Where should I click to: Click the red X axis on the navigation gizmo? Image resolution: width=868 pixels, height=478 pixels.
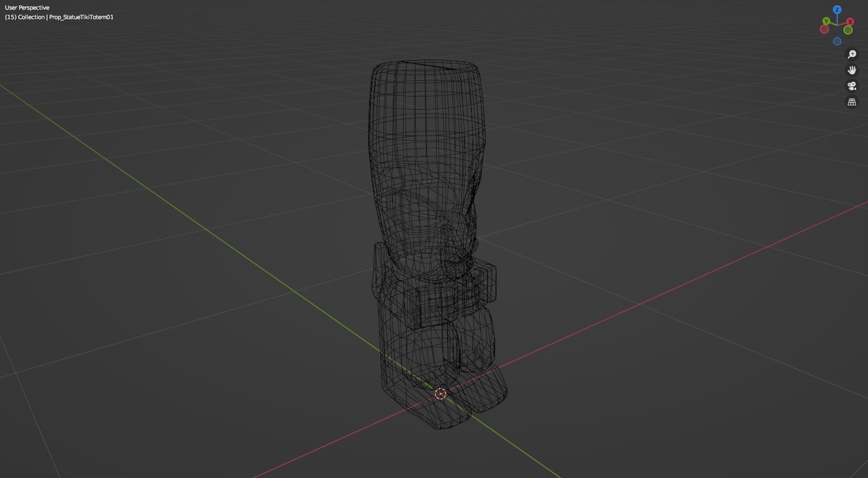[x=850, y=21]
